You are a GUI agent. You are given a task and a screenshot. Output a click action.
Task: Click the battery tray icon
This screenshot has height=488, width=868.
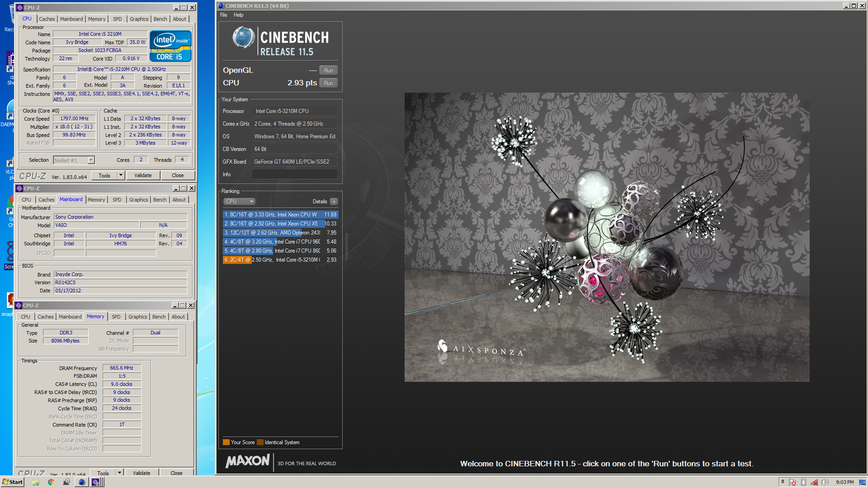tap(803, 482)
